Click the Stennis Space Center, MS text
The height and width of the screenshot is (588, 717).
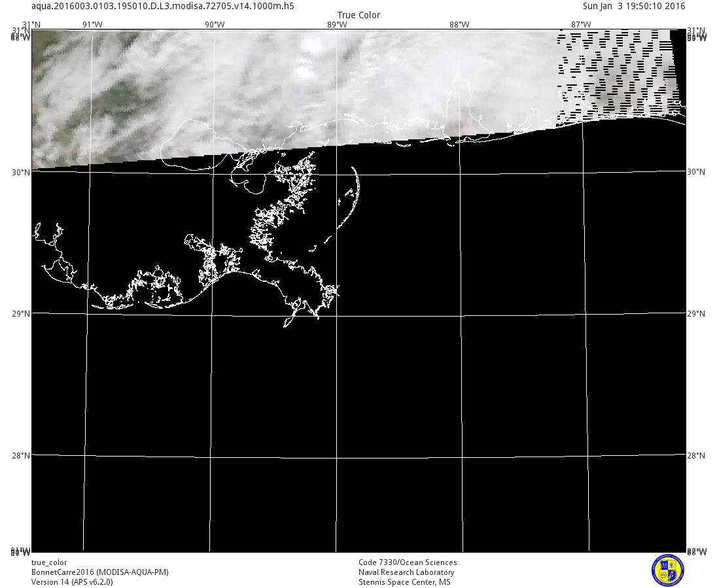click(404, 582)
